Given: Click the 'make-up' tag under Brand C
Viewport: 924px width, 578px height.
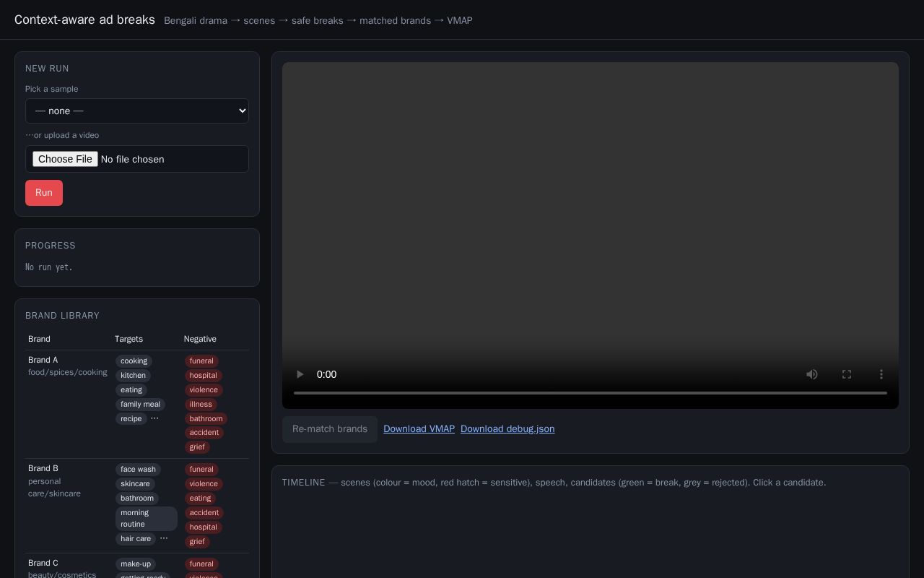Looking at the screenshot, I should [136, 564].
